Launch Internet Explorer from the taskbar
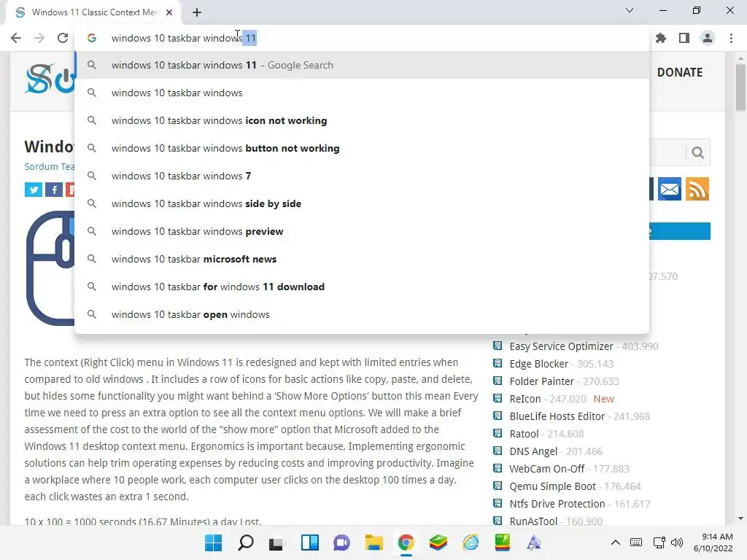Screen dimensions: 747x560 (x=471, y=542)
